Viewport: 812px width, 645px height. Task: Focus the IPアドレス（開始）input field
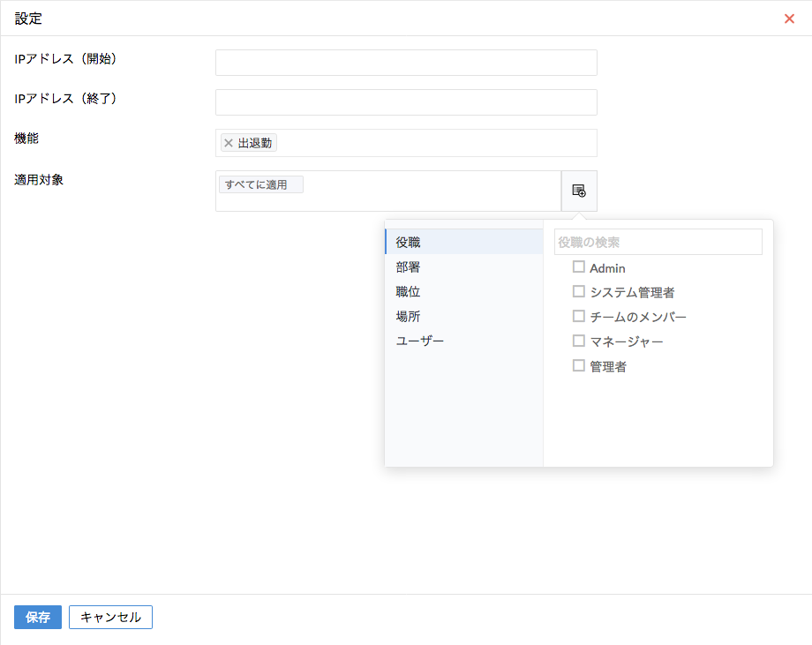406,63
